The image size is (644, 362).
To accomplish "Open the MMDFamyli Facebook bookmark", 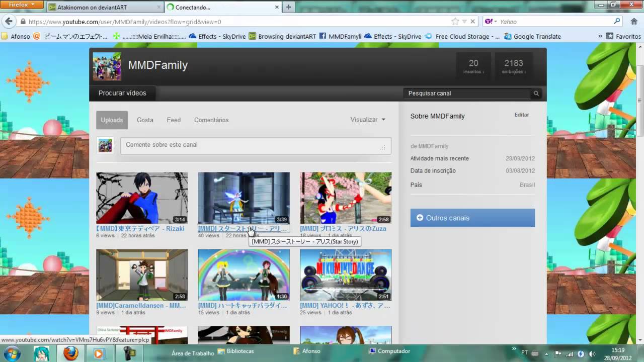I will tap(340, 36).
